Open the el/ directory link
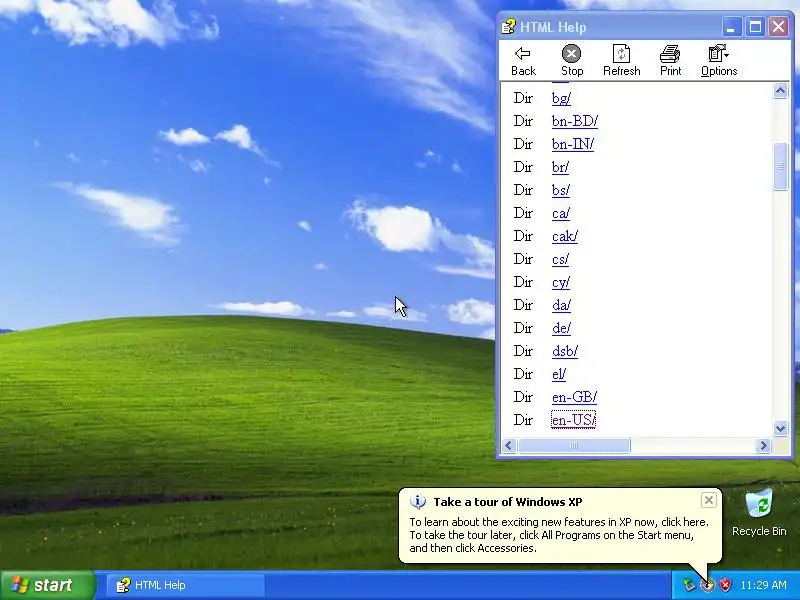This screenshot has width=800, height=600. [559, 373]
